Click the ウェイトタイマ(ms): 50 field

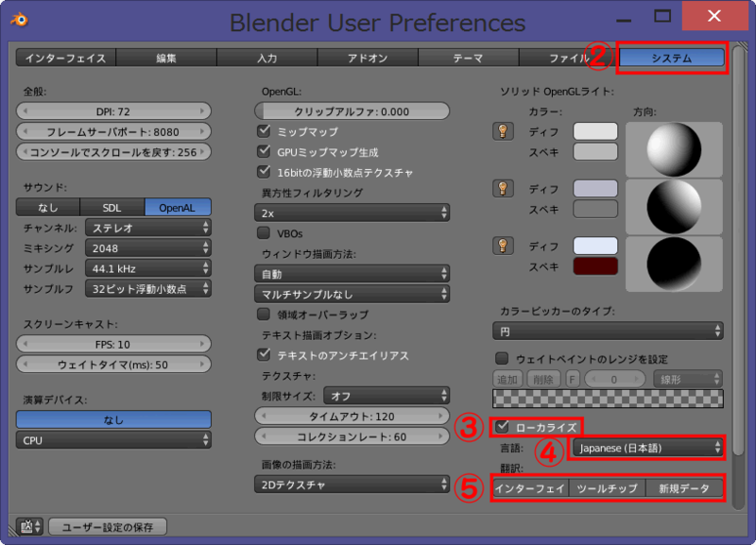coord(113,364)
